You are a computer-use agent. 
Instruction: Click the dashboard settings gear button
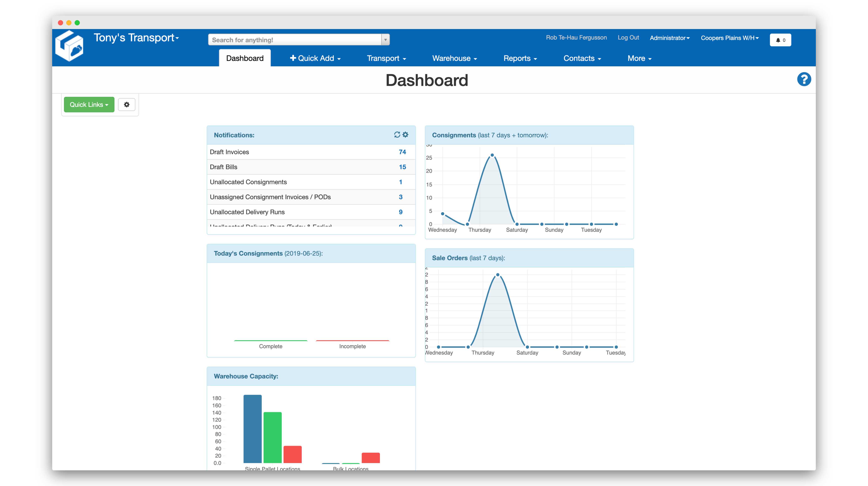click(x=127, y=105)
